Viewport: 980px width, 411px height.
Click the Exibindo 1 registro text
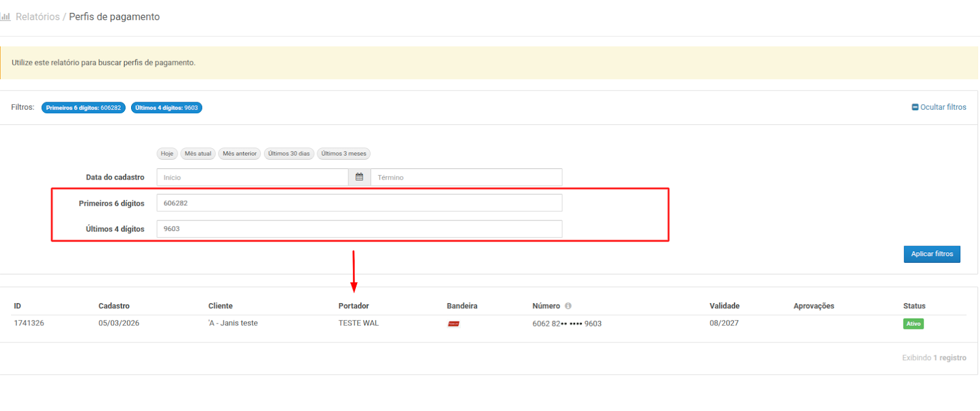(934, 358)
